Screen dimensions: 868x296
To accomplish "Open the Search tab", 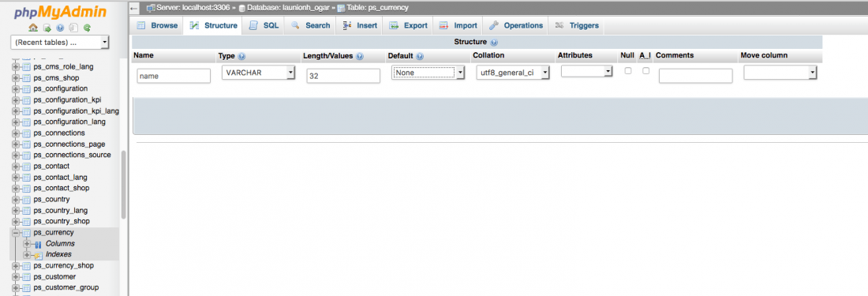I will (x=311, y=25).
